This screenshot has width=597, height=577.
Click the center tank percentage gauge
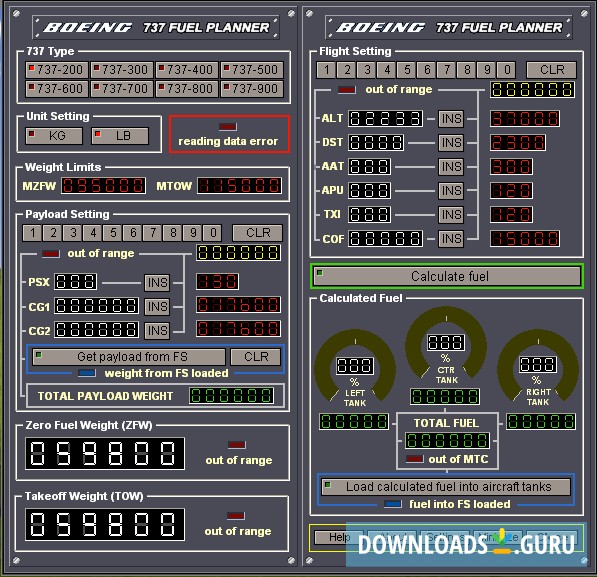point(446,342)
